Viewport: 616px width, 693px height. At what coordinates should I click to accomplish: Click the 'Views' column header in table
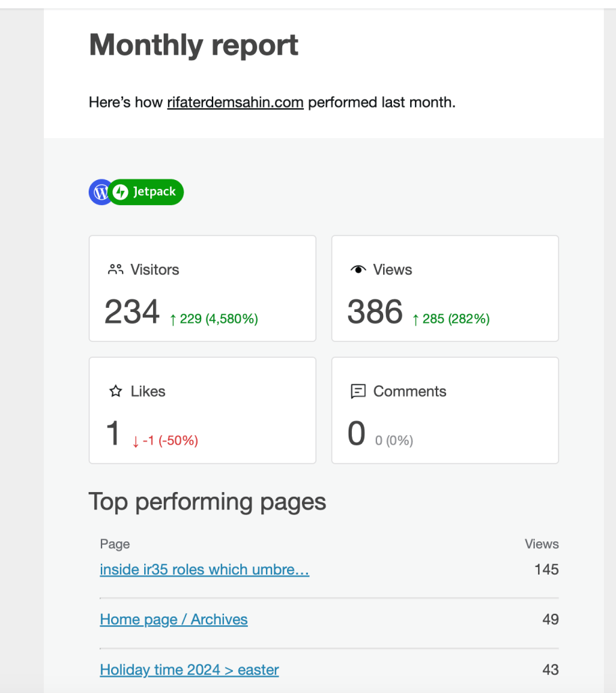[542, 544]
